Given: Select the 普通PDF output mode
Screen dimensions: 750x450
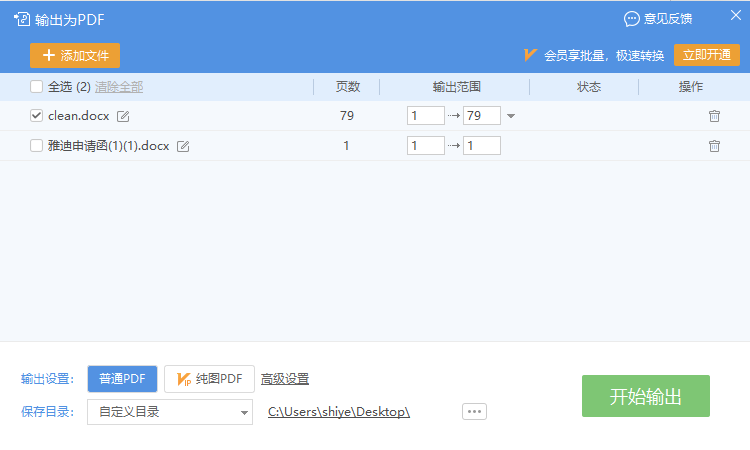Looking at the screenshot, I should [x=122, y=379].
